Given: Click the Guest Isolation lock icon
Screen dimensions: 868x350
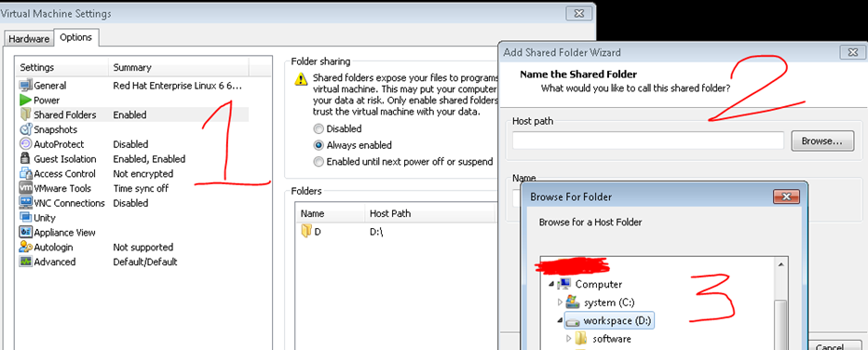Looking at the screenshot, I should [x=26, y=159].
